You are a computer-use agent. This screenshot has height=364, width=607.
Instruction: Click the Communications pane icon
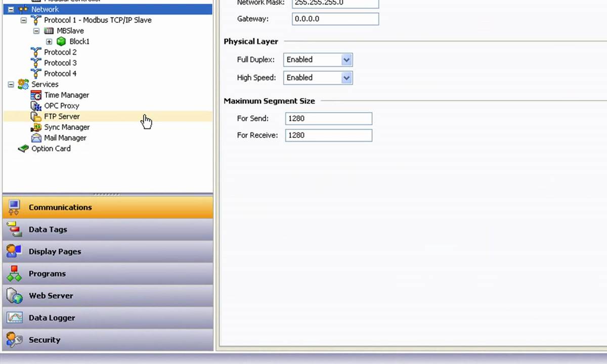[x=14, y=207]
